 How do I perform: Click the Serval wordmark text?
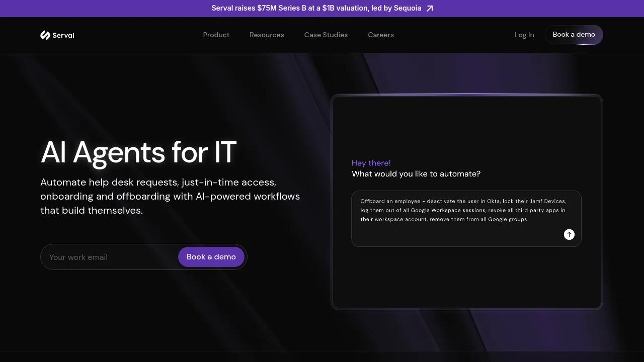(x=63, y=35)
